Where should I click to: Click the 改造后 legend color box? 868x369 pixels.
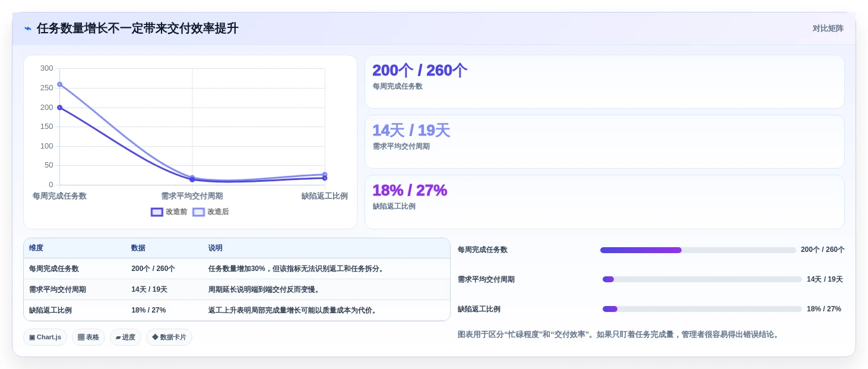[x=198, y=212]
